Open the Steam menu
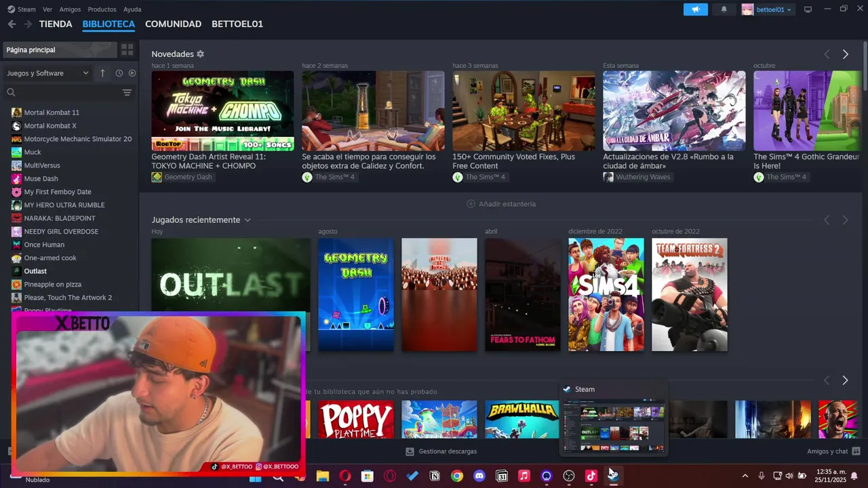 pos(22,9)
